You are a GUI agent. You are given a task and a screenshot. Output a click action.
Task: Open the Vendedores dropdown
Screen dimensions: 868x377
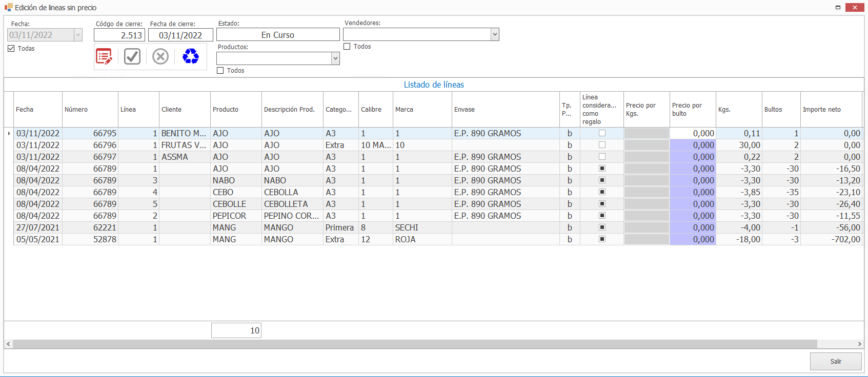pos(495,34)
